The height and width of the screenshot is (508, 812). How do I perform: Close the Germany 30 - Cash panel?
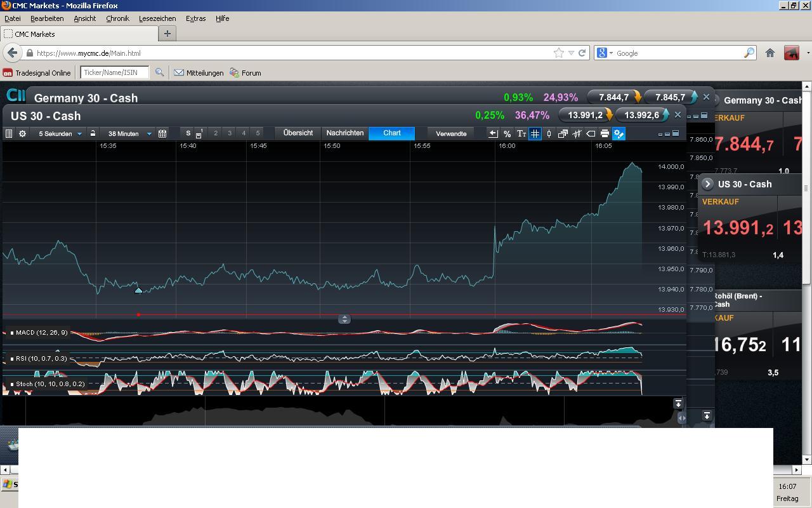pos(706,97)
